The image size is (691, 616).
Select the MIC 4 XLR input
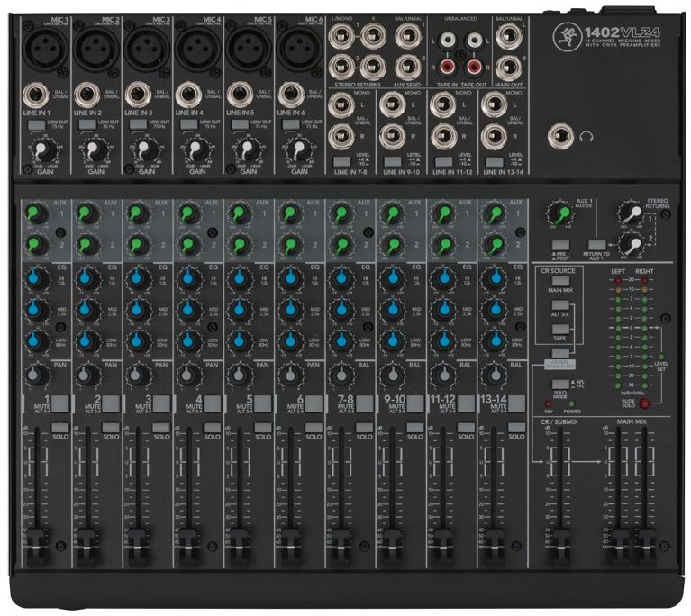coord(198,47)
